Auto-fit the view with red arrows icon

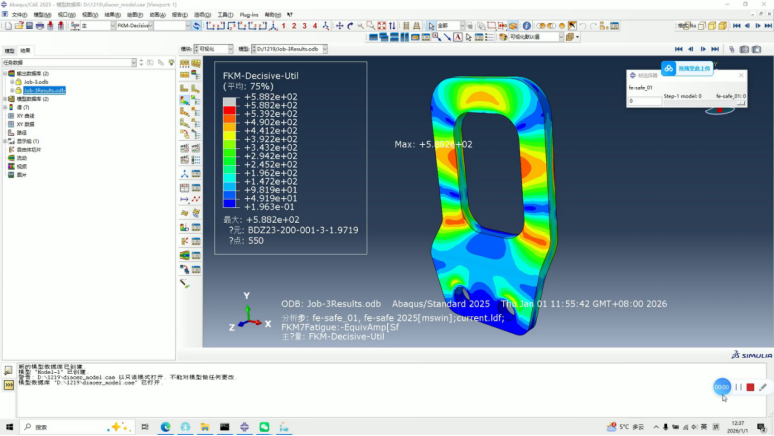pos(382,26)
